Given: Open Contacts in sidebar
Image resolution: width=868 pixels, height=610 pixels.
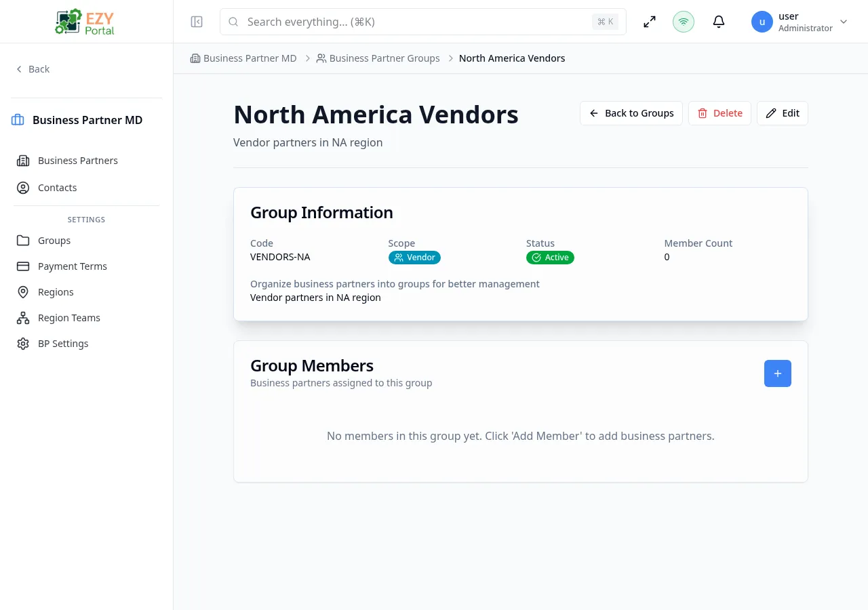Looking at the screenshot, I should tap(57, 188).
